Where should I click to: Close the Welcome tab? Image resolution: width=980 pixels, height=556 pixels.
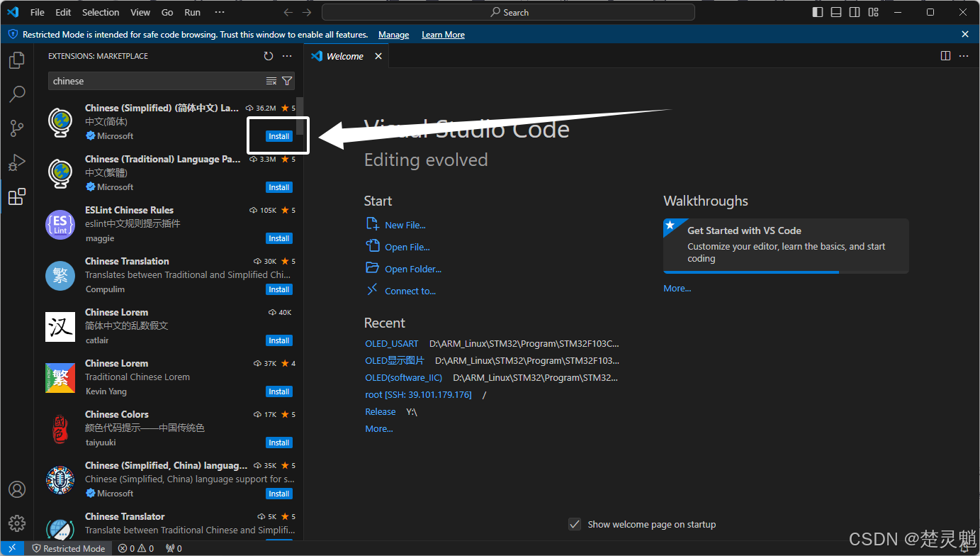coord(378,56)
